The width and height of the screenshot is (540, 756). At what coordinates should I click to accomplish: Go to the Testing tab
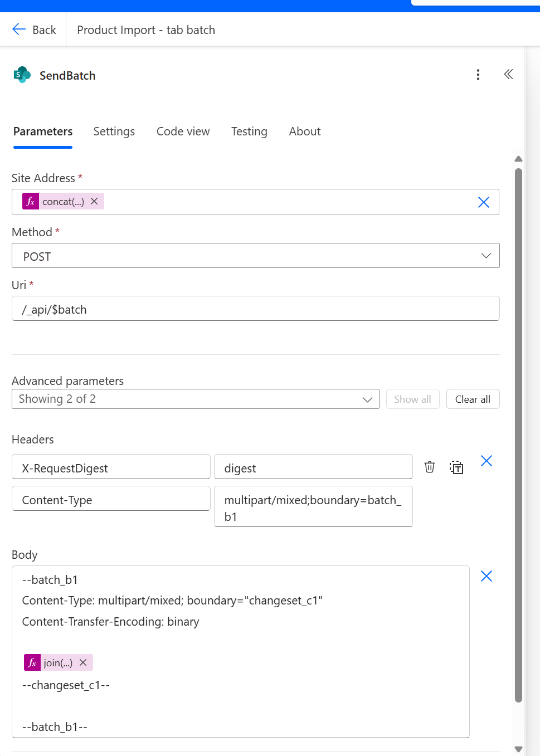[x=249, y=131]
